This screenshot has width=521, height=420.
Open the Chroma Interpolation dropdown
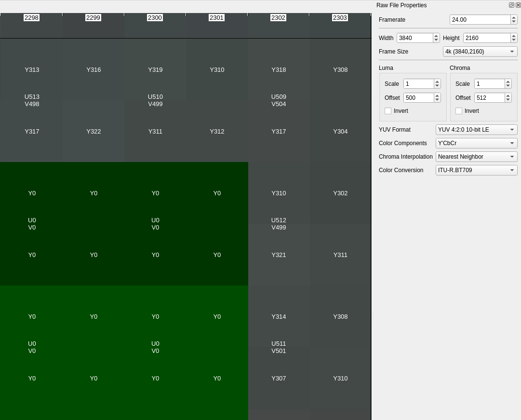476,156
